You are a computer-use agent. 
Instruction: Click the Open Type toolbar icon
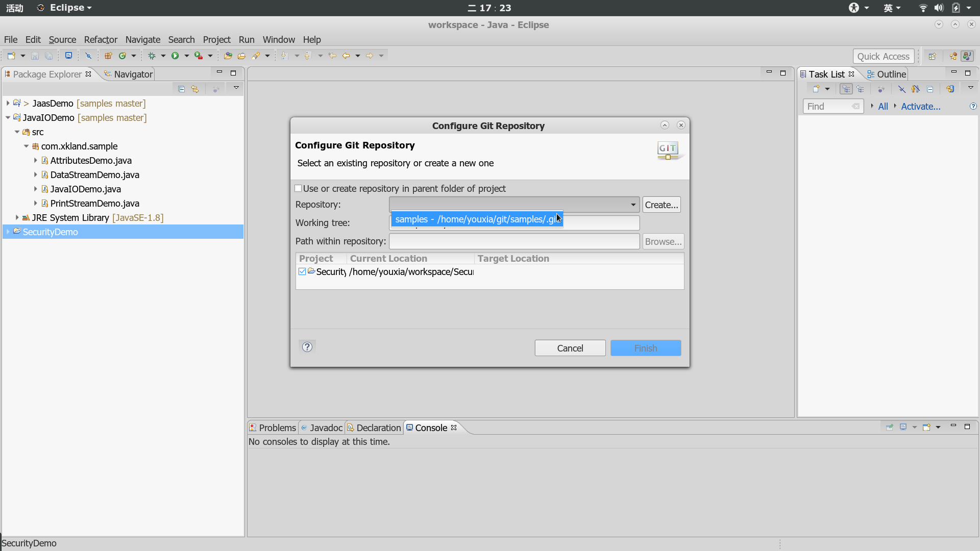[228, 56]
